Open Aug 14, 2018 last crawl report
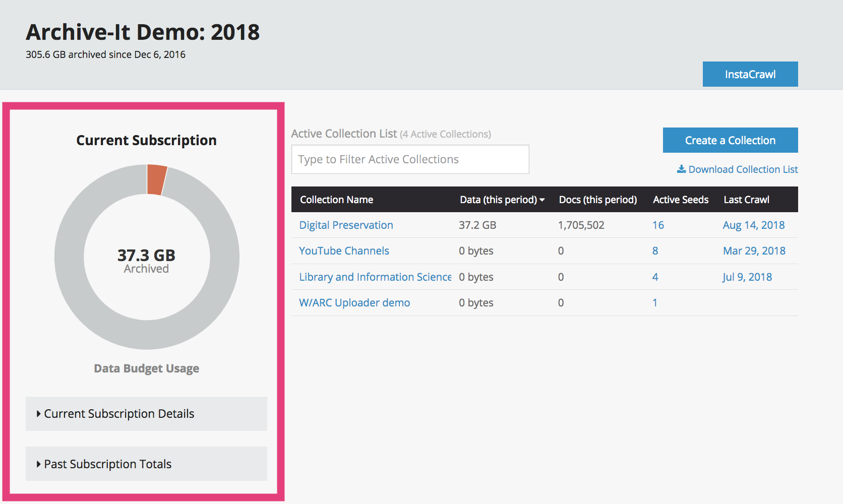 [753, 225]
